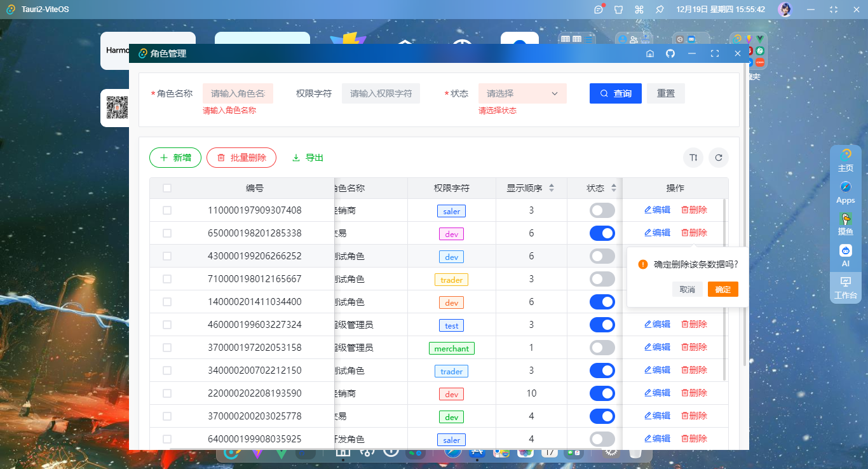868x469 pixels.
Task: Click the table refresh icon button
Action: tap(719, 158)
